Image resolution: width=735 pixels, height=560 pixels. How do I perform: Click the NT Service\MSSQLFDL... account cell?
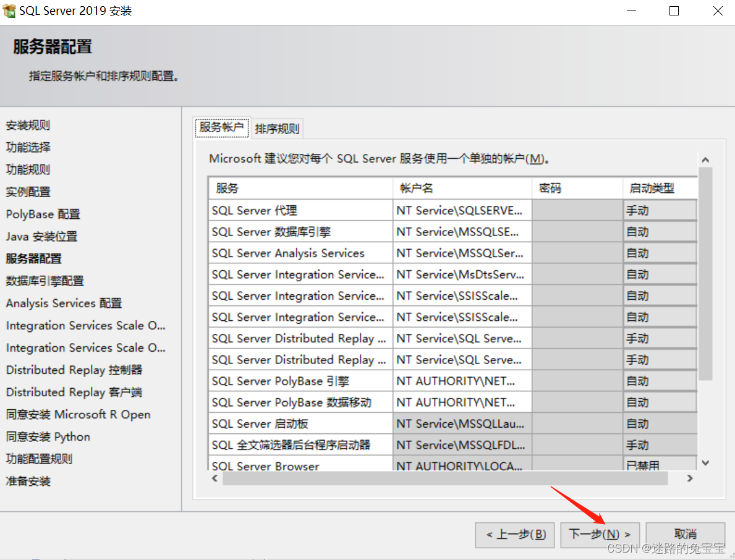pyautogui.click(x=462, y=445)
